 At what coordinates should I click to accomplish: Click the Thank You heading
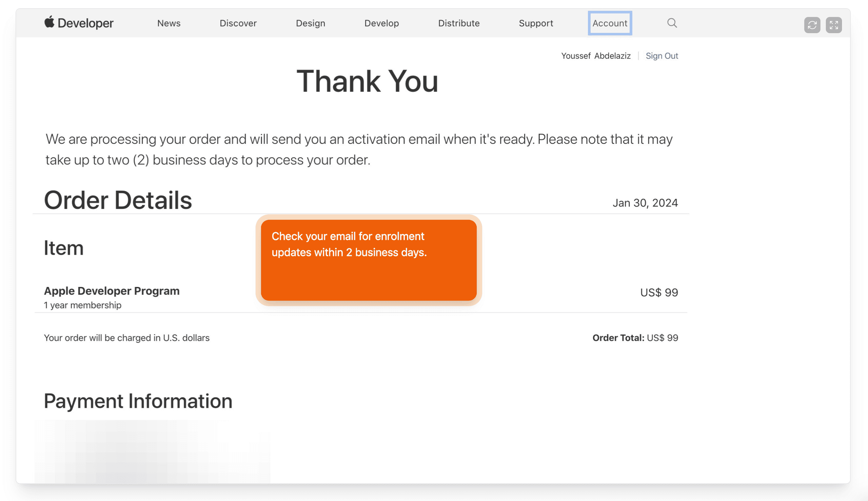367,81
